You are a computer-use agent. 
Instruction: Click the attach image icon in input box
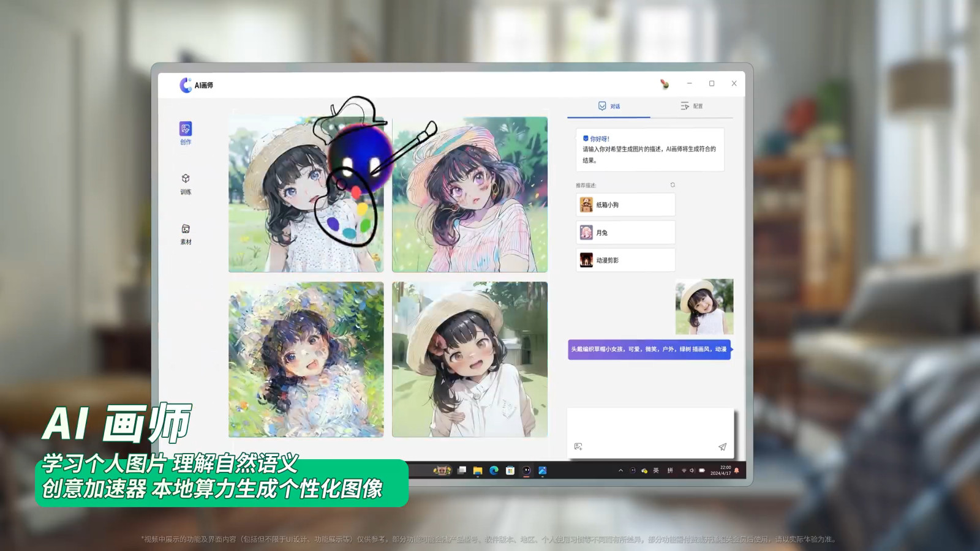coord(578,446)
